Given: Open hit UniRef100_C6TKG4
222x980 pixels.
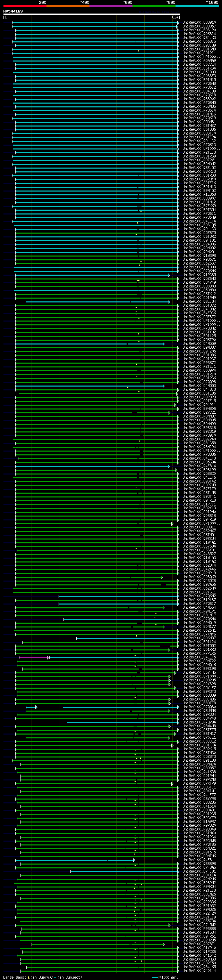Looking at the screenshot, I should (199, 68).
